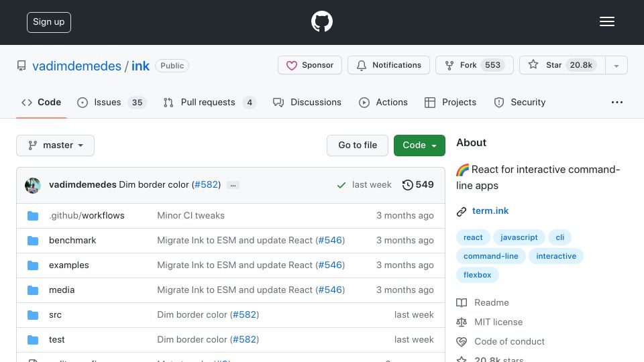
Task: Open the Code of conduct link
Action: pos(509,341)
